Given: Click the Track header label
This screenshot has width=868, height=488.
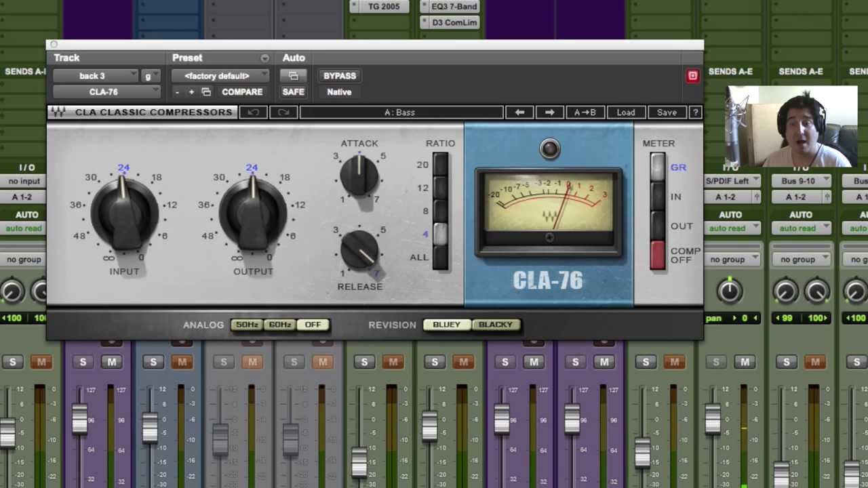Looking at the screenshot, I should pyautogui.click(x=66, y=58).
